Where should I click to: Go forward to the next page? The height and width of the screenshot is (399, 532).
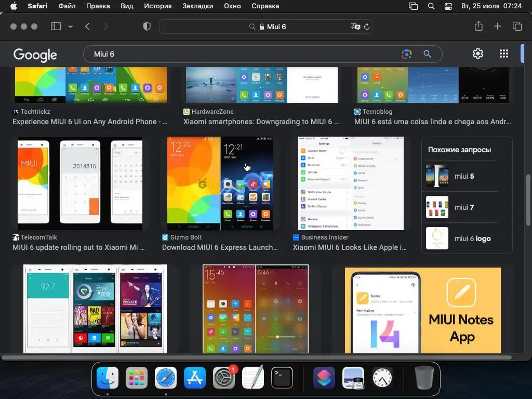[105, 26]
